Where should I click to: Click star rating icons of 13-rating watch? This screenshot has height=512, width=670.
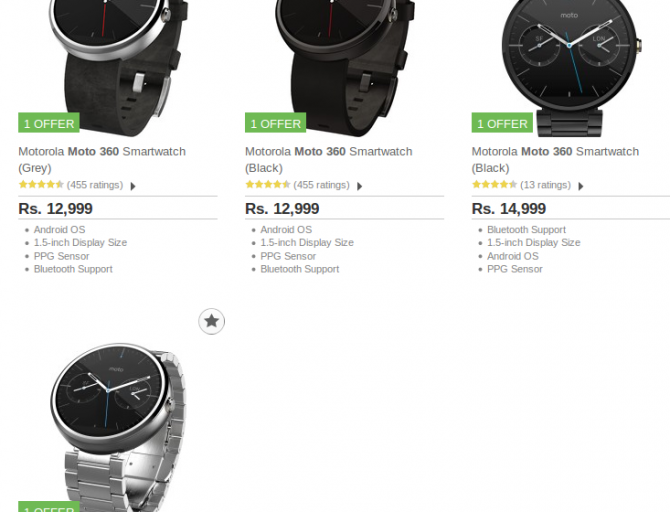494,185
